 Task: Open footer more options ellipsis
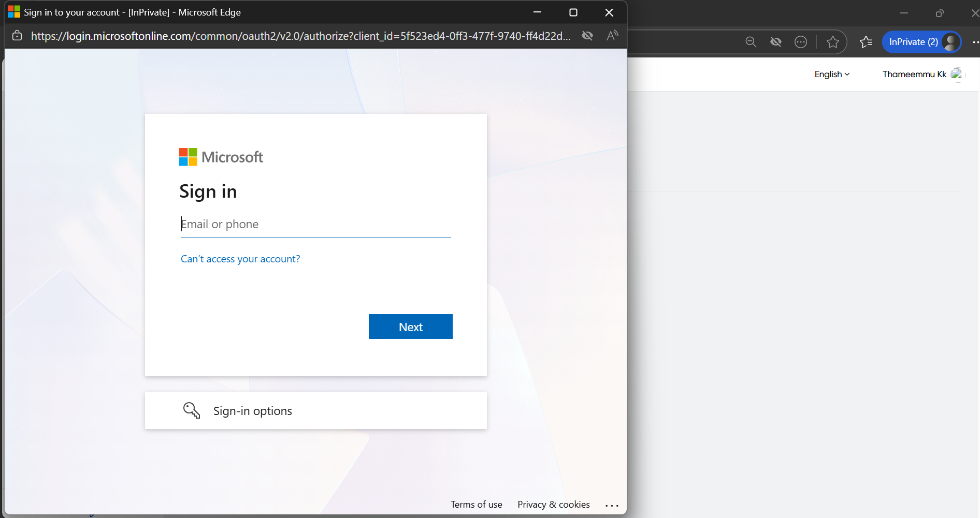pyautogui.click(x=612, y=505)
